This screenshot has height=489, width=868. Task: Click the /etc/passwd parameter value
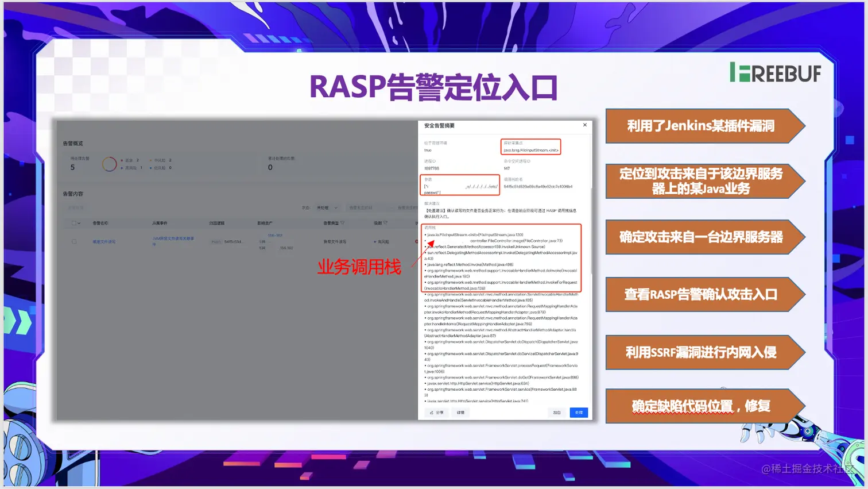point(461,189)
